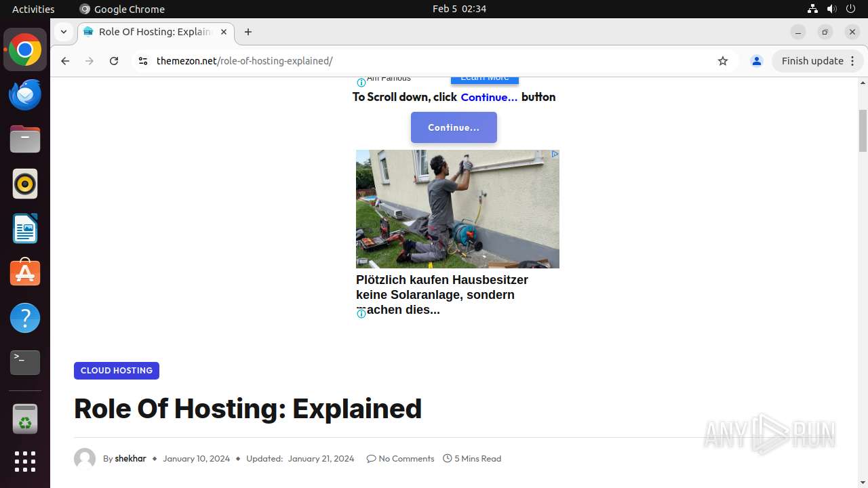Image resolution: width=868 pixels, height=488 pixels.
Task: Click the top ad info icon
Action: click(x=361, y=83)
